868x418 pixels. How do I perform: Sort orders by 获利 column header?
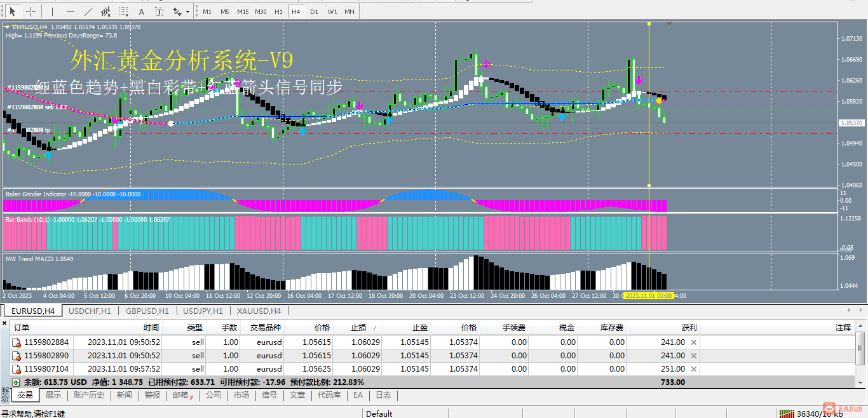664,327
